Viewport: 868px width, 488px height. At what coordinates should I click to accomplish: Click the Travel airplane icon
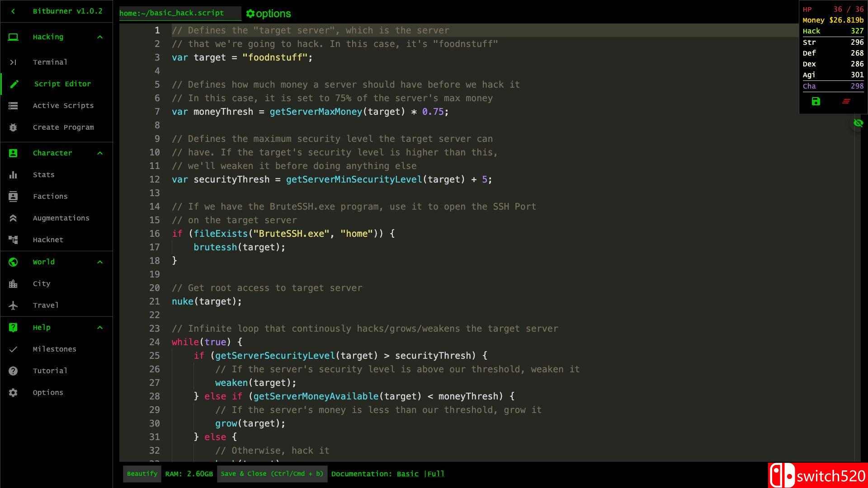coord(13,305)
